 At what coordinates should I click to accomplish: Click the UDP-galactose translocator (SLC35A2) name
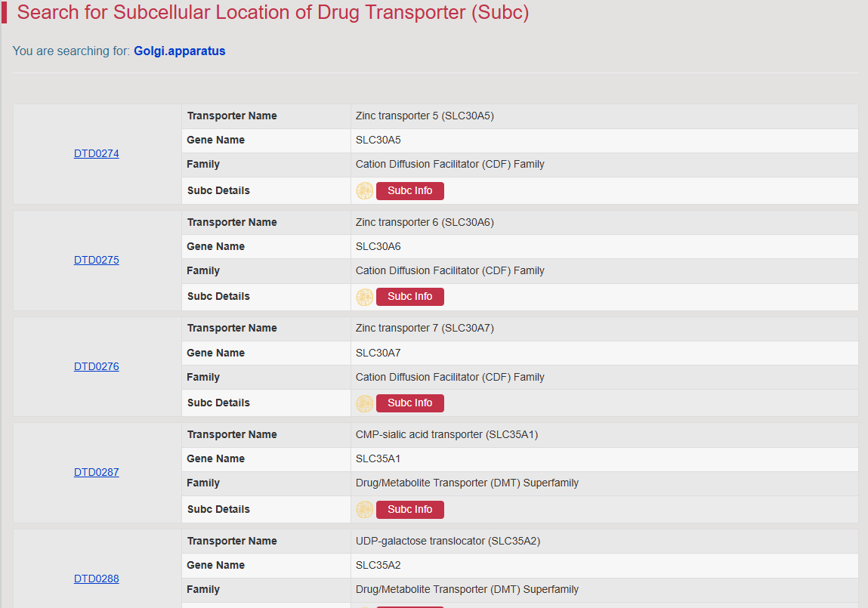(448, 541)
